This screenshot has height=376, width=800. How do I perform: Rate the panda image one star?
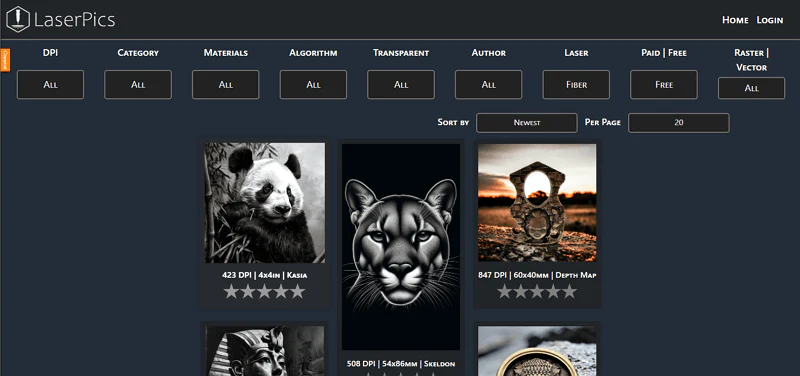point(231,292)
